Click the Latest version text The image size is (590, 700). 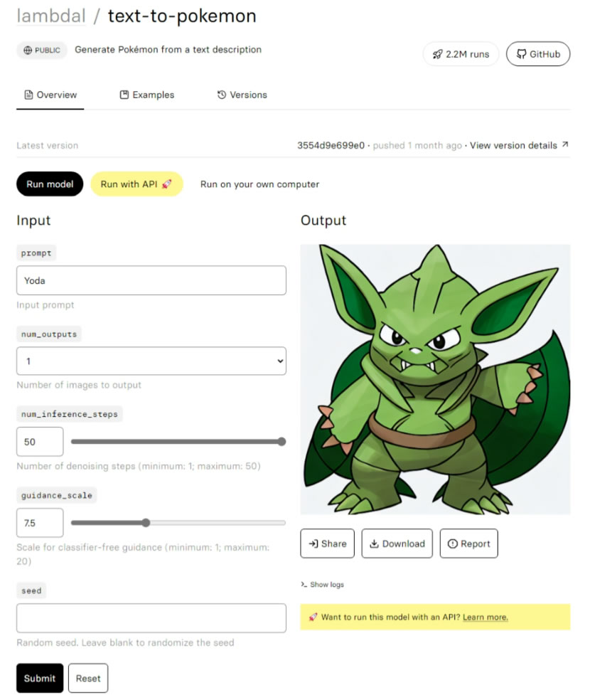(48, 146)
